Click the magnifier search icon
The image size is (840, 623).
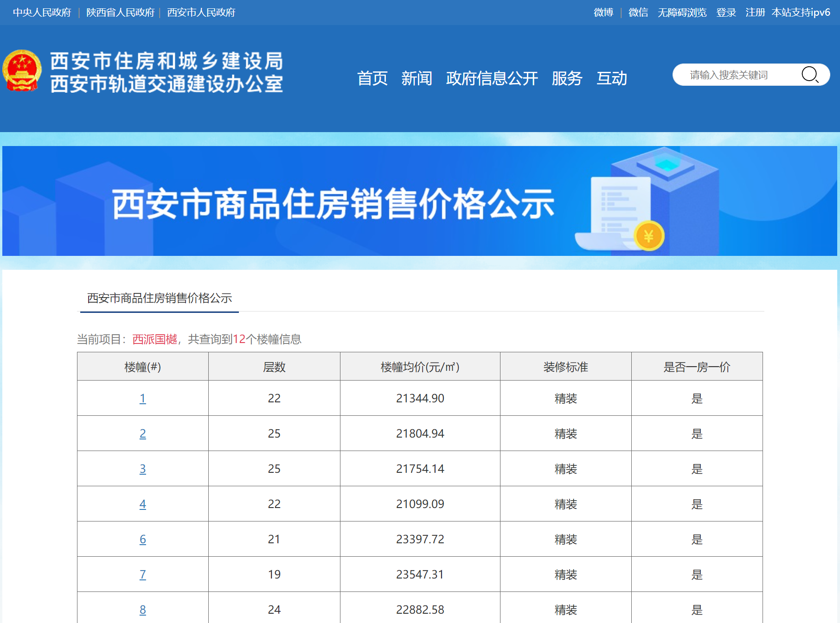810,75
